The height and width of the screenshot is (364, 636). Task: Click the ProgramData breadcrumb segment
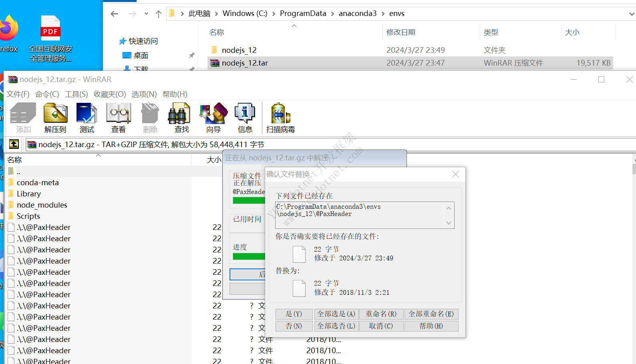[303, 14]
